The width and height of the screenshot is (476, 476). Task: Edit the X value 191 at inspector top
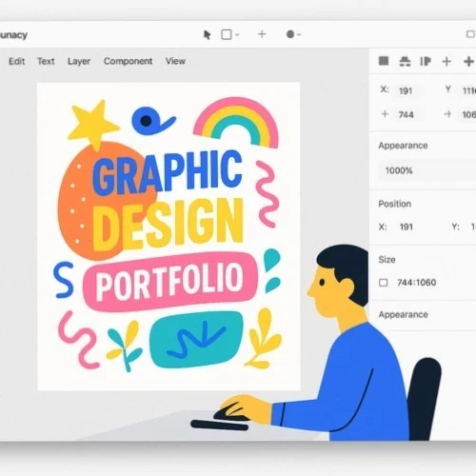[406, 91]
